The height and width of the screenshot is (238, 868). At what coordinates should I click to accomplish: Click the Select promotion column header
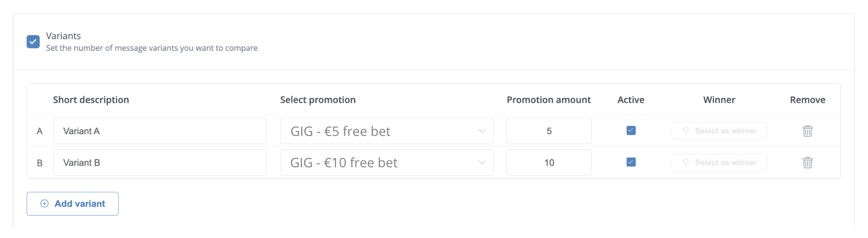coord(318,100)
